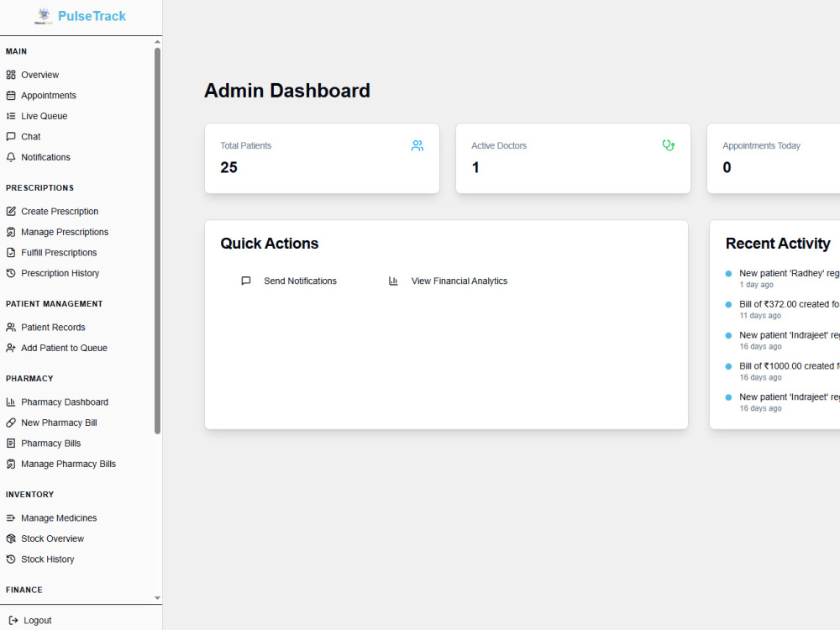The width and height of the screenshot is (840, 630).
Task: Click the Pharmacy Dashboard chart icon
Action: (x=11, y=402)
